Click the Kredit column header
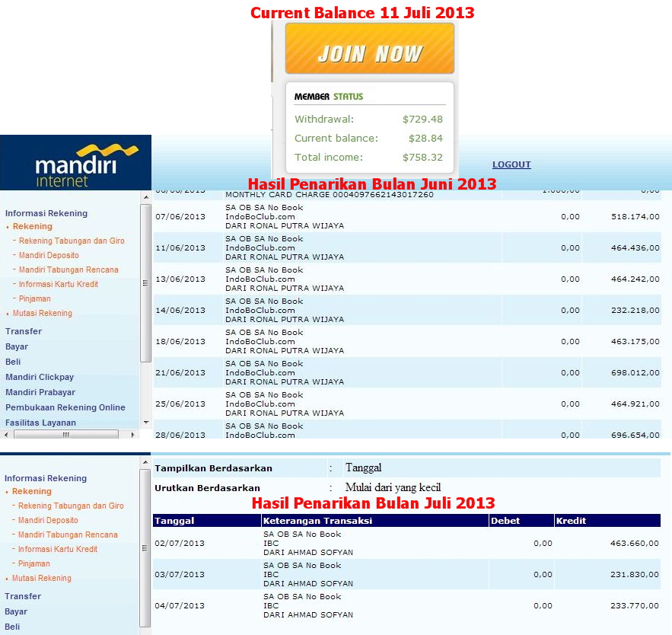This screenshot has height=635, width=672. click(x=608, y=521)
